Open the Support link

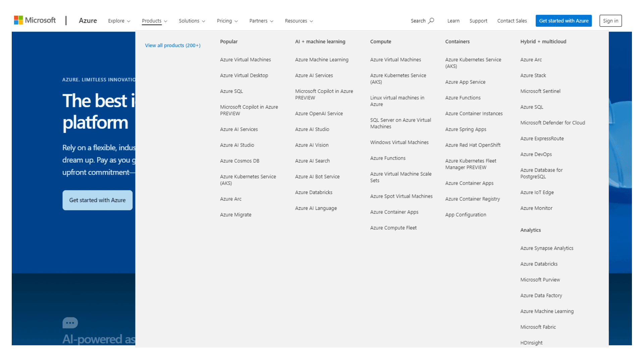pos(478,21)
